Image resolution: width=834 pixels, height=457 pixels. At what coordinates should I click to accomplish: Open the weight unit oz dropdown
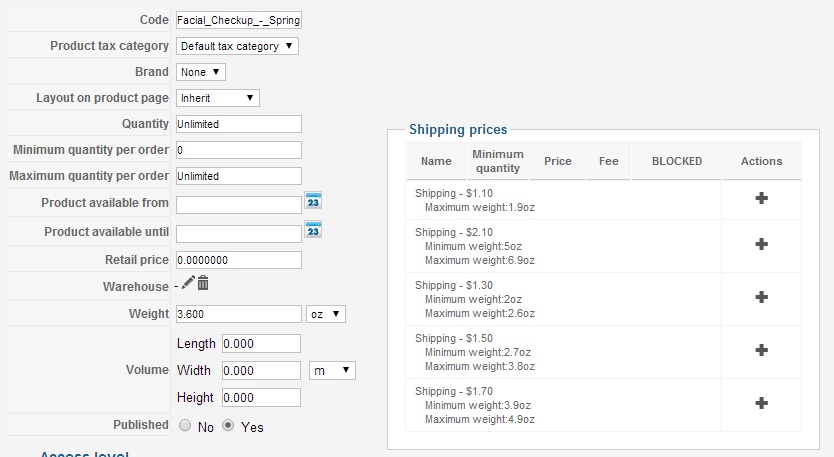coord(326,314)
